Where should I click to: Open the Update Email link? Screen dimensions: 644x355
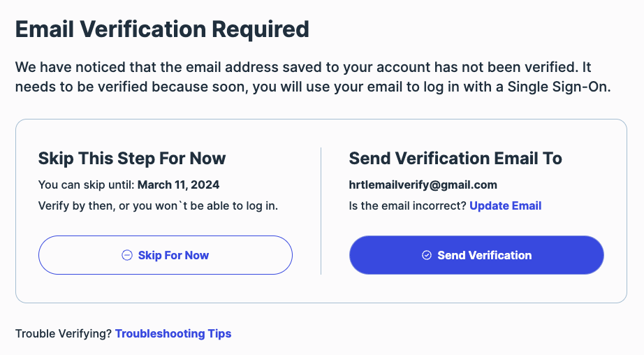(505, 205)
